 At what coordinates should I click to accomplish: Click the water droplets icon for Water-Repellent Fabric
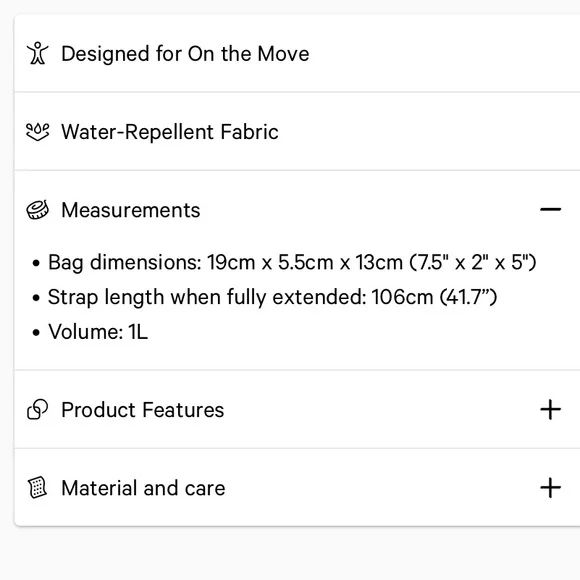point(37,132)
